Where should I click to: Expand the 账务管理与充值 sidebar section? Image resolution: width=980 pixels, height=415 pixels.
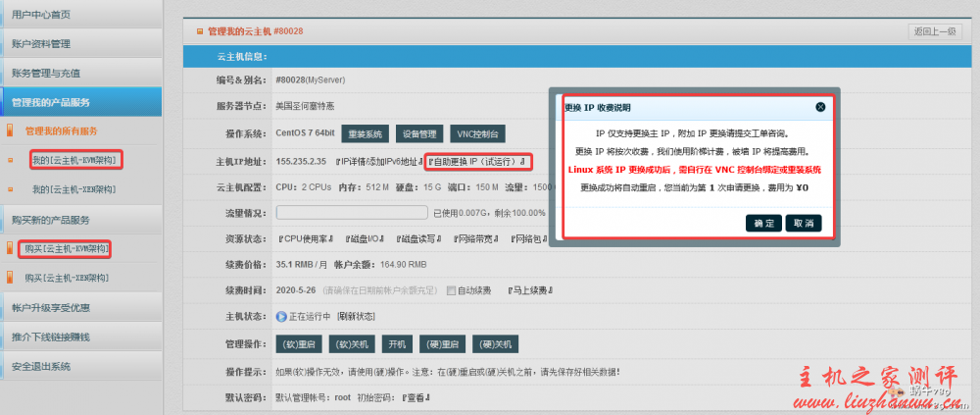pos(80,73)
